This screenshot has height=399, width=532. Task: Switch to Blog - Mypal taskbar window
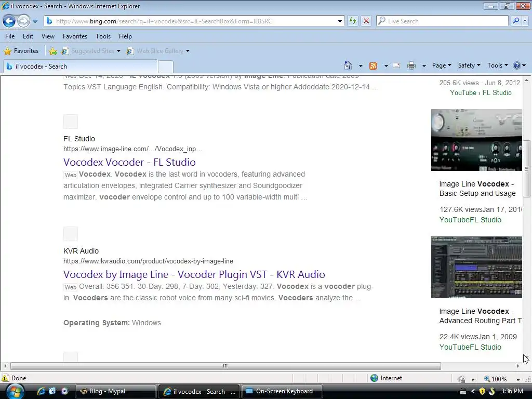point(115,391)
